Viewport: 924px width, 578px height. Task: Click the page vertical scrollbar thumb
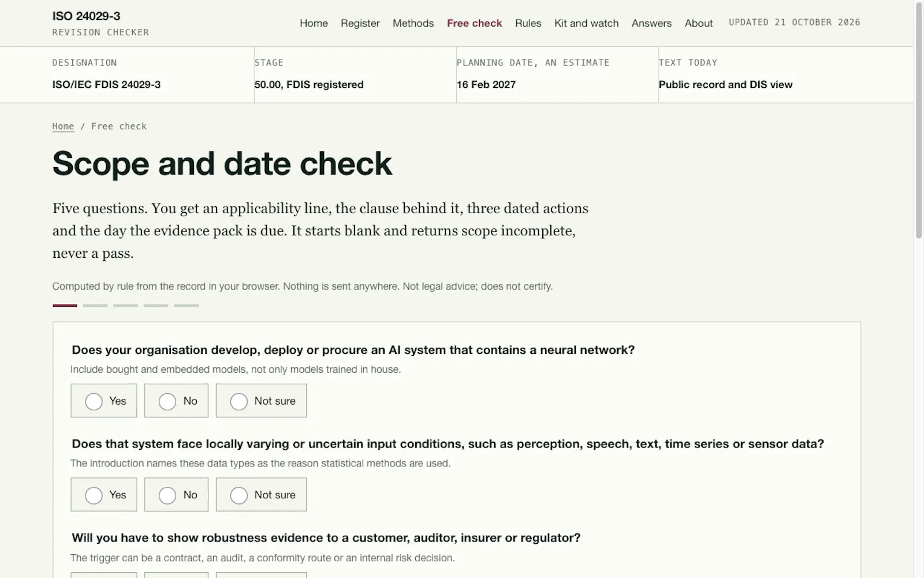click(x=919, y=120)
